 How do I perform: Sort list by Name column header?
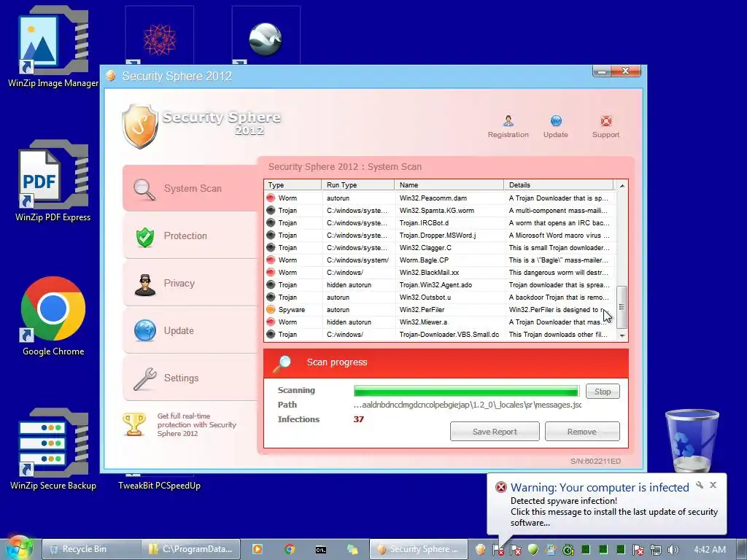[x=449, y=184]
